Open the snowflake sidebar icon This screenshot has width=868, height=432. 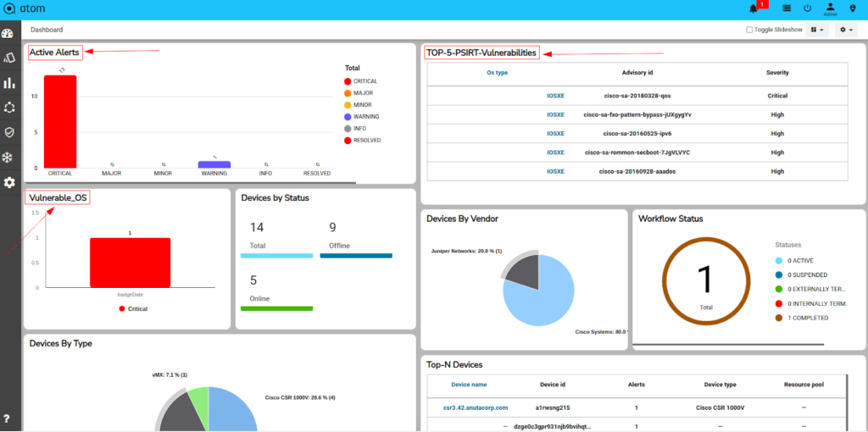click(x=7, y=158)
